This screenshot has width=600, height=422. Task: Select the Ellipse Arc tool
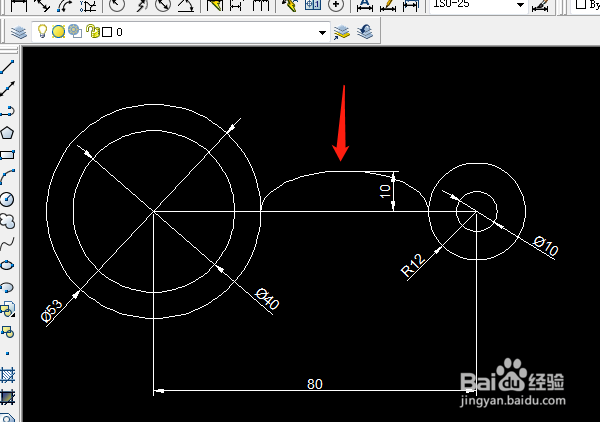pyautogui.click(x=7, y=287)
